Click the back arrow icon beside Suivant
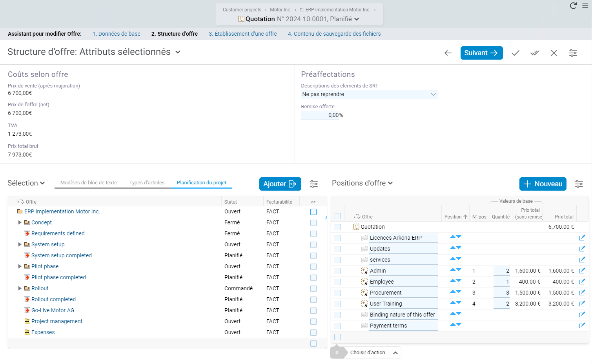 pyautogui.click(x=448, y=53)
